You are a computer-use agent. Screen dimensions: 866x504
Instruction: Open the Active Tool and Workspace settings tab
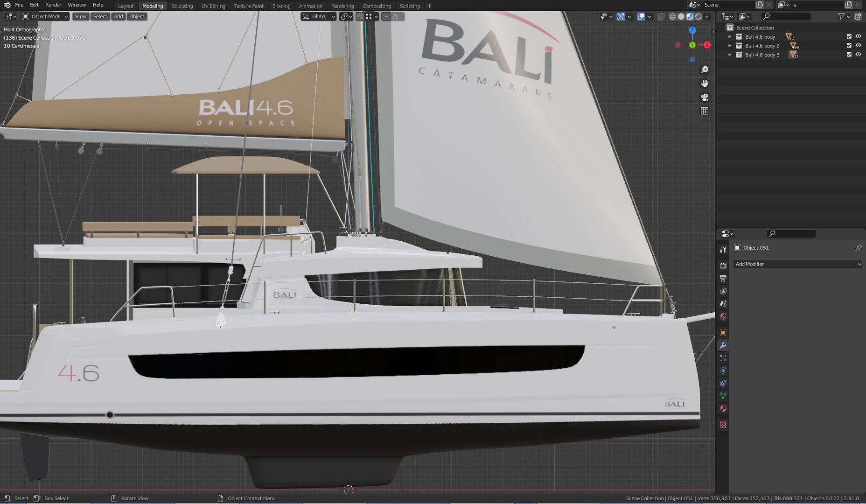[723, 250]
